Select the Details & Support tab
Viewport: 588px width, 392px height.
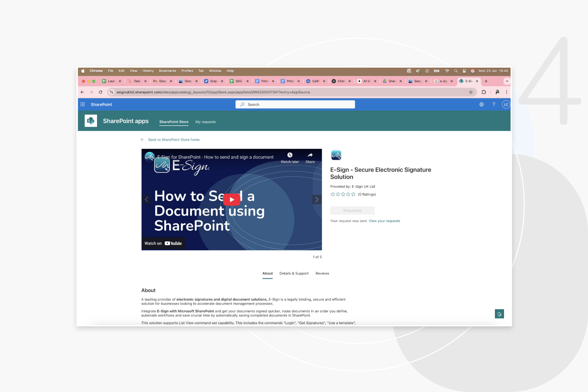(x=294, y=273)
